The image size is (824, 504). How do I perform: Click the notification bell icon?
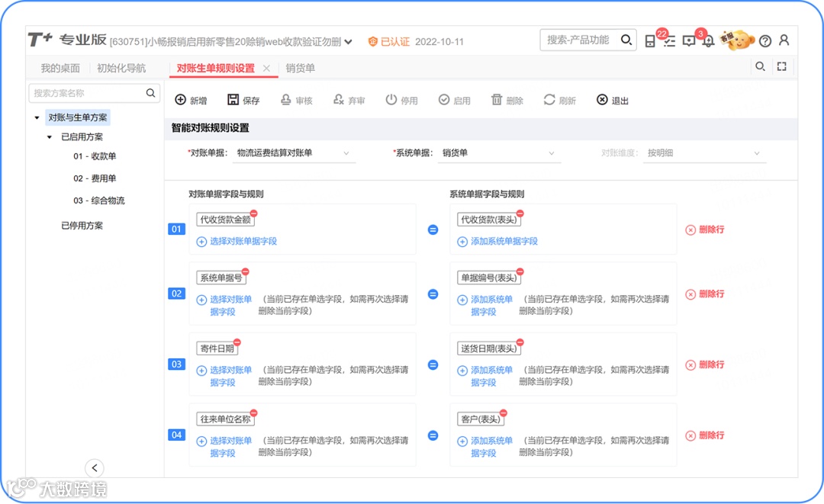[x=708, y=41]
